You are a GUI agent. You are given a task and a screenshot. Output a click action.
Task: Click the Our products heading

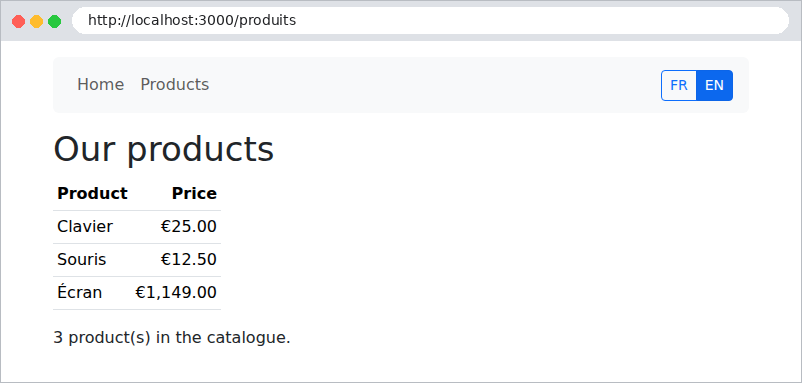click(x=164, y=149)
